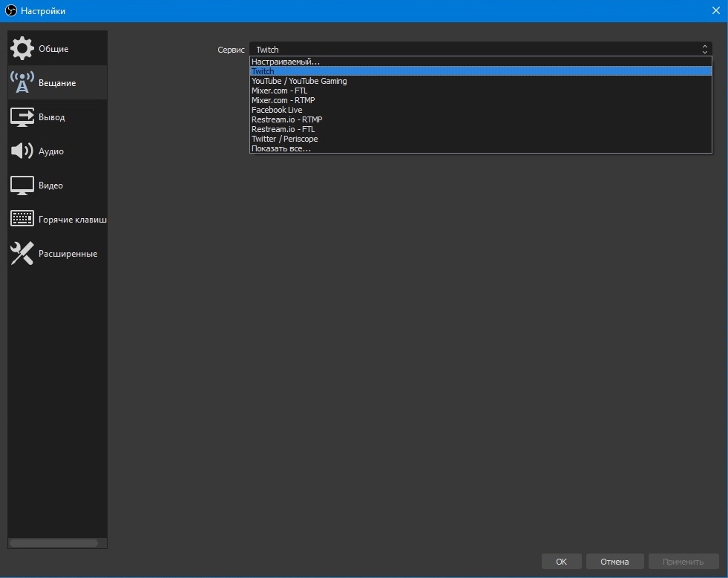Click the Видео monitor icon
This screenshot has width=728, height=578.
[x=22, y=185]
